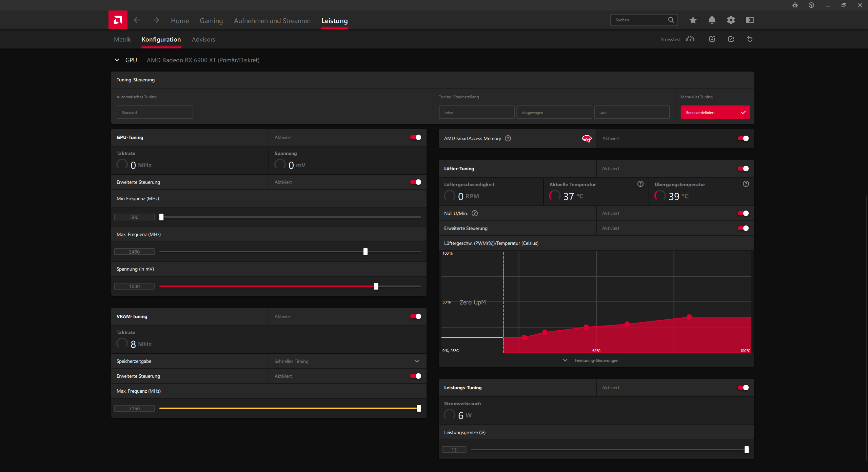Click the SmartAccess Memory help icon
The width and height of the screenshot is (868, 472).
pyautogui.click(x=508, y=138)
